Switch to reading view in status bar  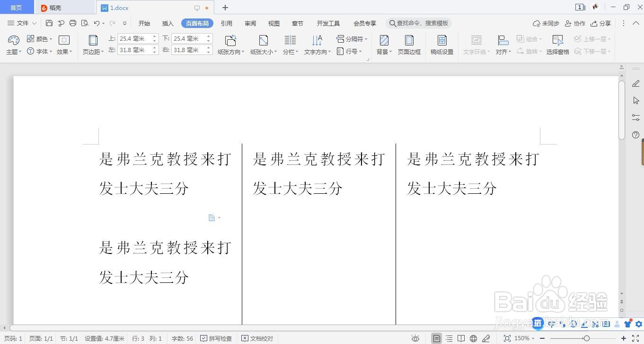point(461,338)
